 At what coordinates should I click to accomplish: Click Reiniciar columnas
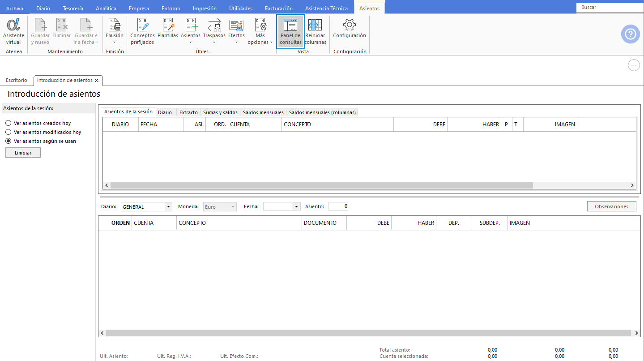click(316, 31)
